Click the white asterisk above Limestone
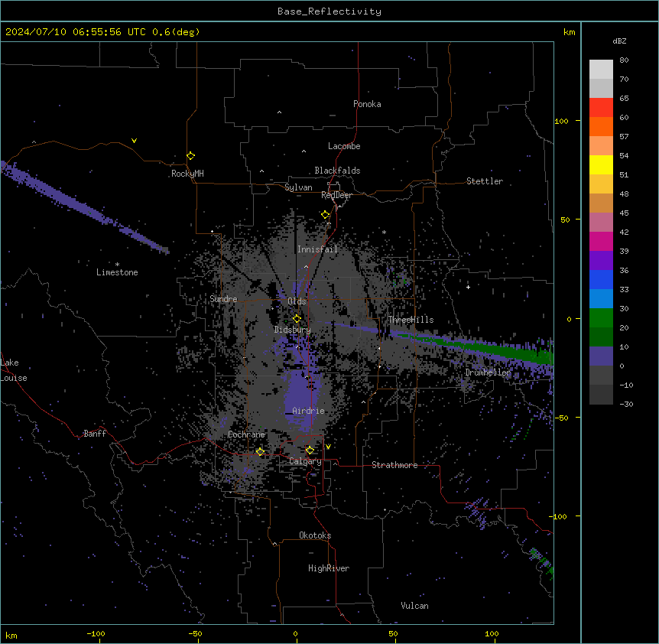Image resolution: width=659 pixels, height=644 pixels. point(117,265)
